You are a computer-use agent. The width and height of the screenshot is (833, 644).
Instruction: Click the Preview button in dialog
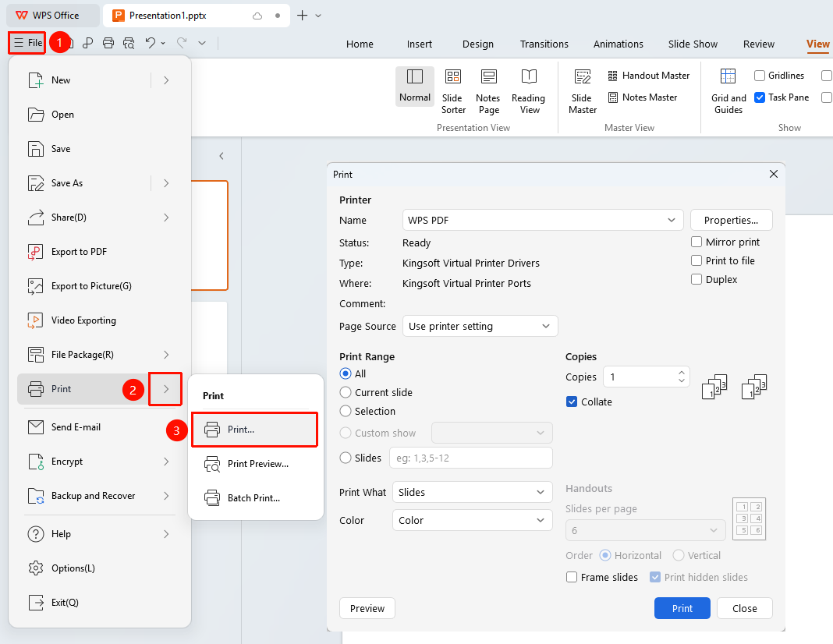[367, 608]
